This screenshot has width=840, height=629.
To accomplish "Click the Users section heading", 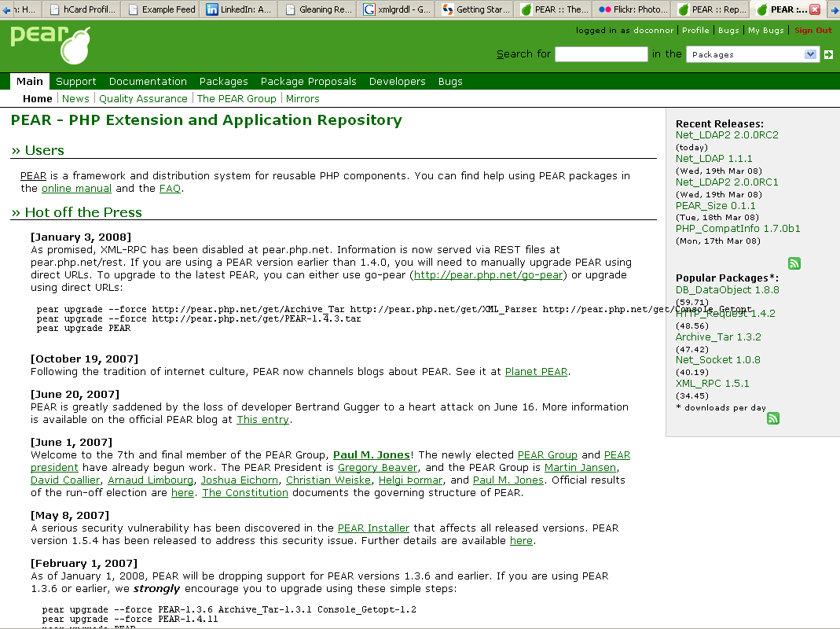I will [38, 151].
